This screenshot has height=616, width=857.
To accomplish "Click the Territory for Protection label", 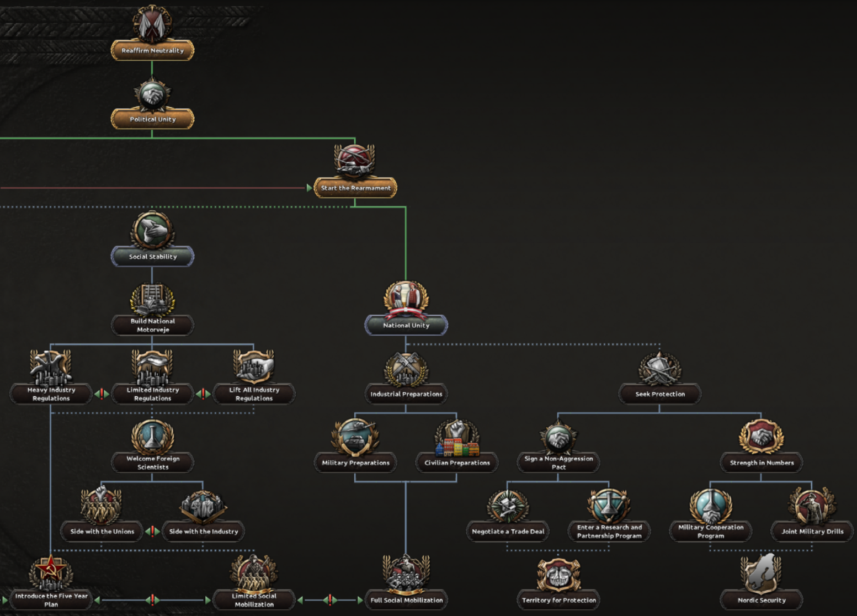I will (x=558, y=600).
